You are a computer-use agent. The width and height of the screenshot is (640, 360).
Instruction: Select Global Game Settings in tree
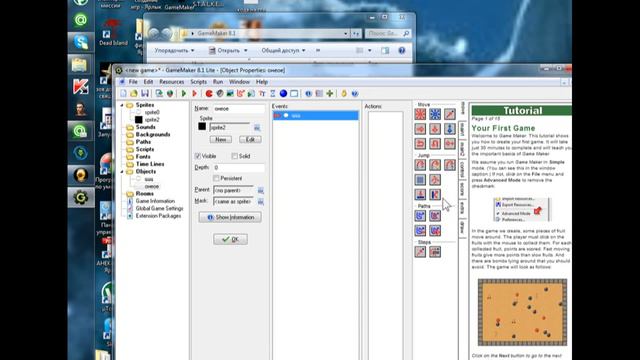click(159, 209)
